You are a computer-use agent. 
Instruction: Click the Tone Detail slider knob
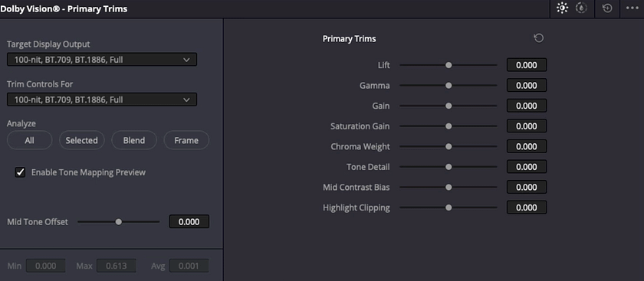449,167
